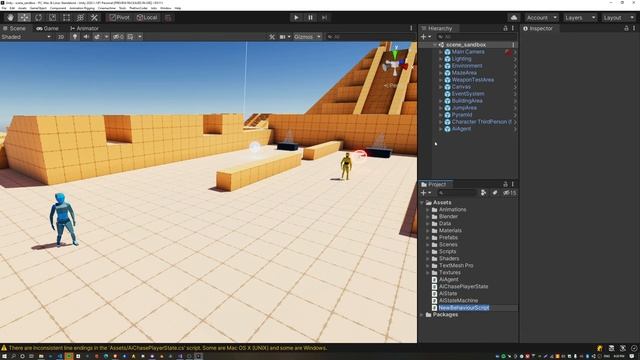The height and width of the screenshot is (360, 640).
Task: Expand the MazeArea object
Action: pos(440,73)
